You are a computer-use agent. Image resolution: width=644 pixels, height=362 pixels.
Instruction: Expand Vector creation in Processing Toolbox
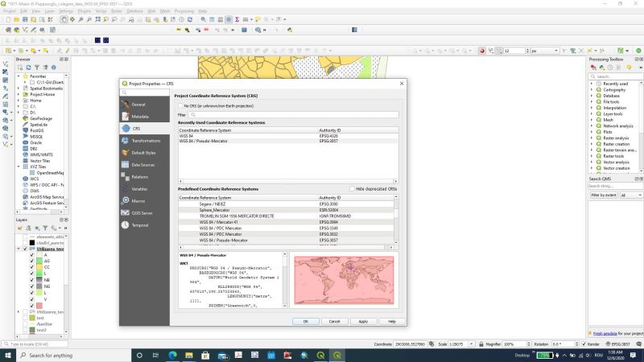(592, 168)
